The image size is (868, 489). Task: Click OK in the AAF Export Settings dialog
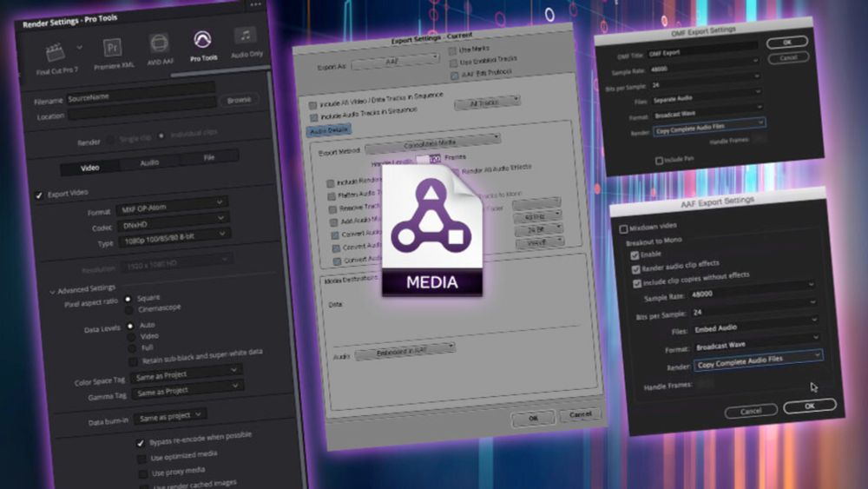click(809, 406)
